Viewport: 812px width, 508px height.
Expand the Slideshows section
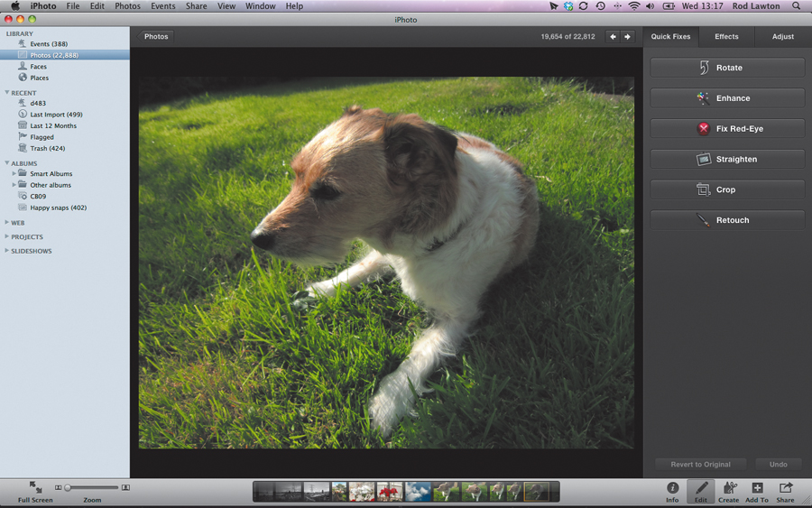(6, 251)
